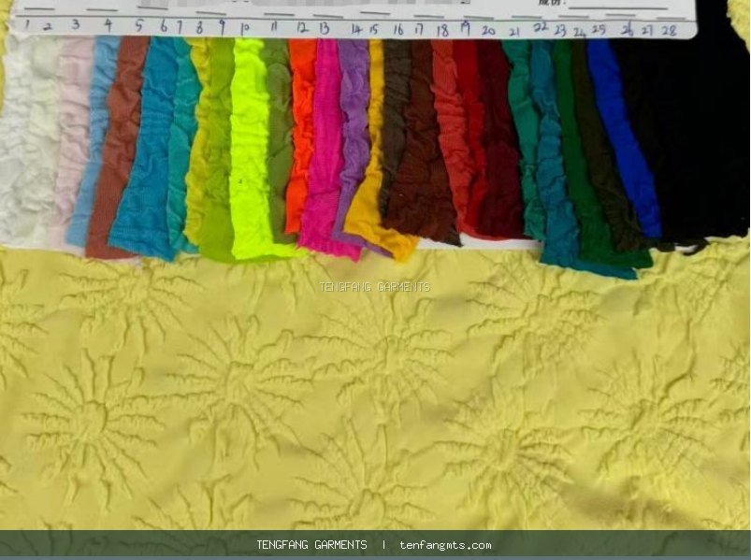Select the coral red fabric swatch

point(450,134)
